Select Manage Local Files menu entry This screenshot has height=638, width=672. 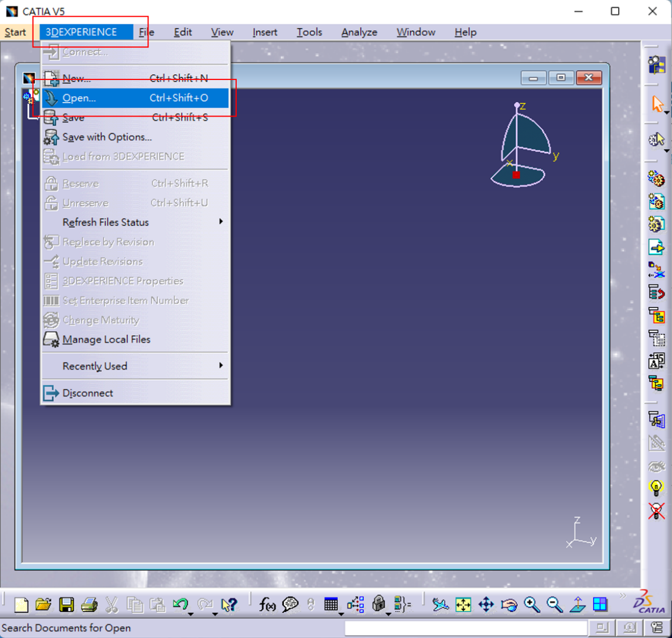(135, 339)
